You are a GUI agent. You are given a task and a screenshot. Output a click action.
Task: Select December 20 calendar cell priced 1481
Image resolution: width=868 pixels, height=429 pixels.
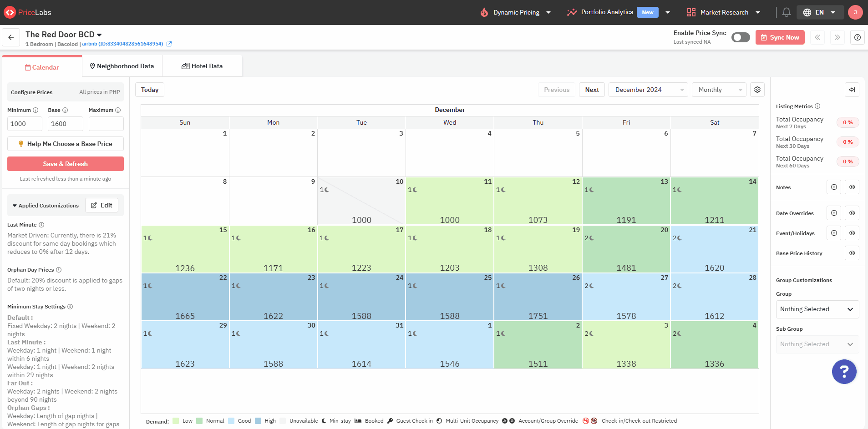tap(626, 249)
